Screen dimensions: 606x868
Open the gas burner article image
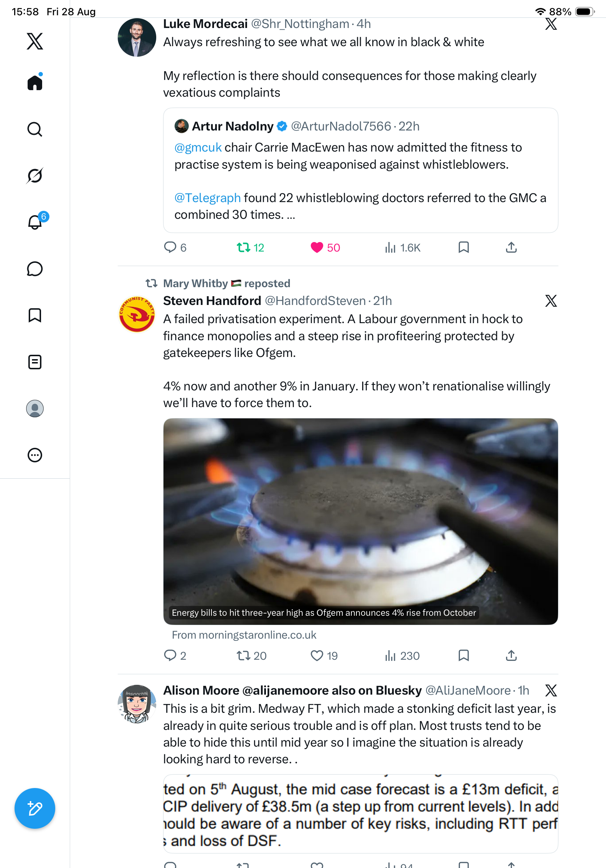[360, 521]
